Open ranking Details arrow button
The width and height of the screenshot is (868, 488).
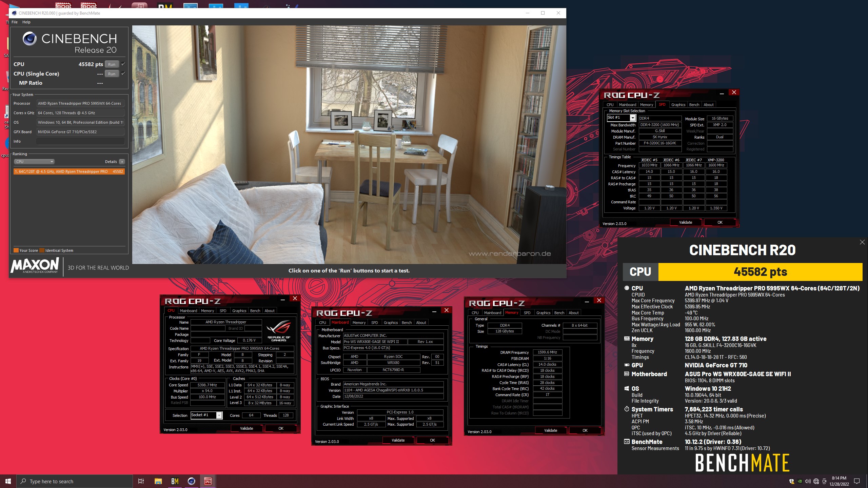[x=122, y=162]
